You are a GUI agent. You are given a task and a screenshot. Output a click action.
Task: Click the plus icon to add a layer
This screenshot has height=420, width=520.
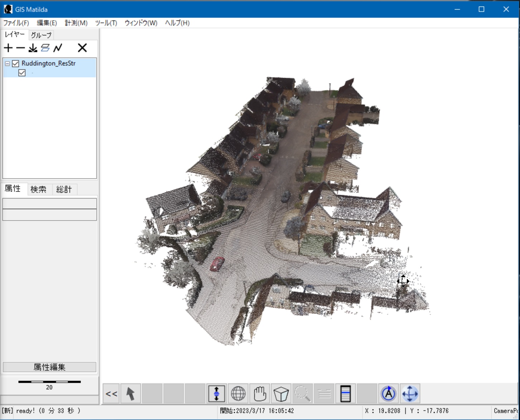click(x=8, y=48)
